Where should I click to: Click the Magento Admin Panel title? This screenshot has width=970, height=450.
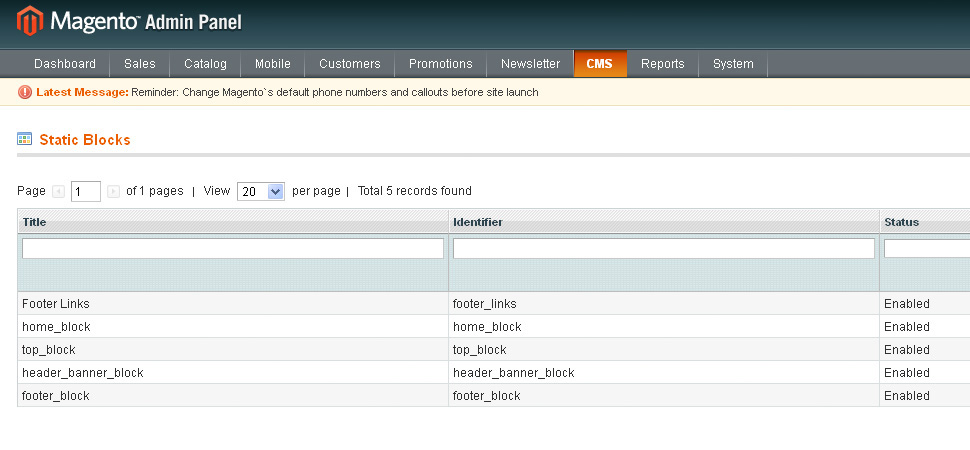147,22
